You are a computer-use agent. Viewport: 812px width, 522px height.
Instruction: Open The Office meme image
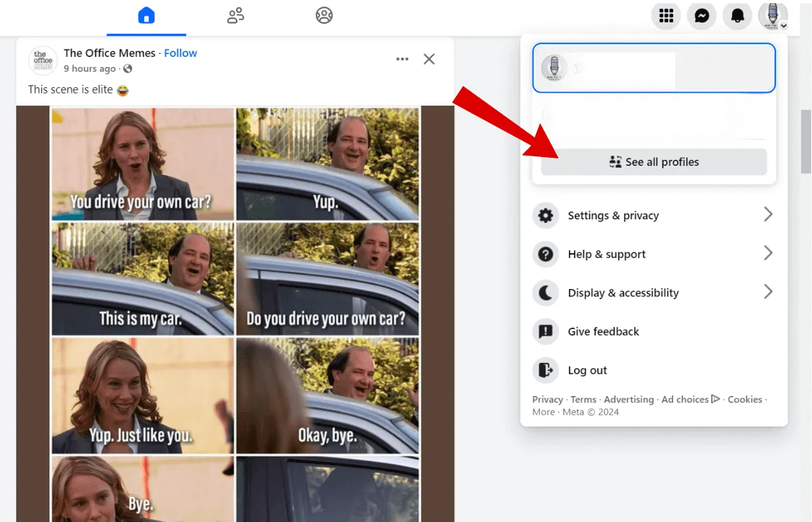click(x=235, y=313)
